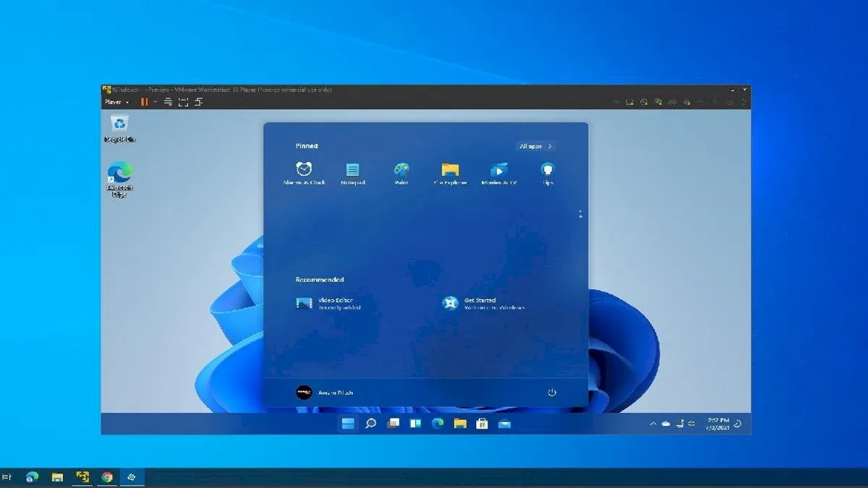Click the Start menu power button

[x=552, y=393]
